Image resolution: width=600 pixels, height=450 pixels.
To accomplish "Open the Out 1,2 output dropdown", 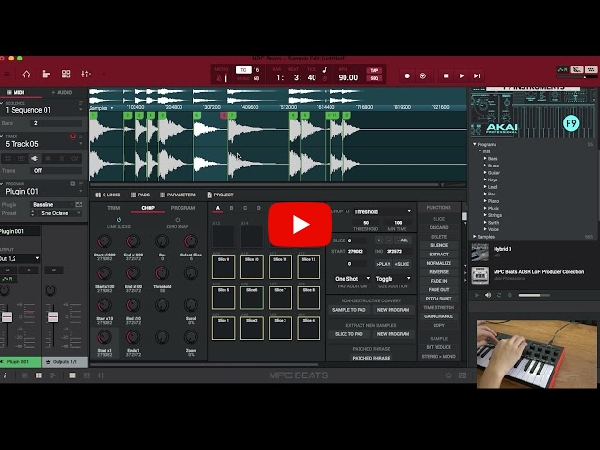I will click(x=20, y=258).
